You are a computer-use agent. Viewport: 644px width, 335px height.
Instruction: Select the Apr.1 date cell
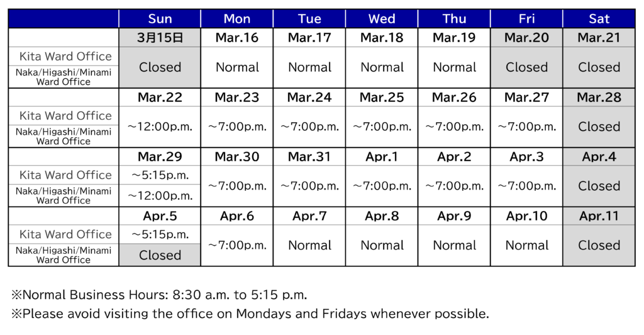(382, 157)
